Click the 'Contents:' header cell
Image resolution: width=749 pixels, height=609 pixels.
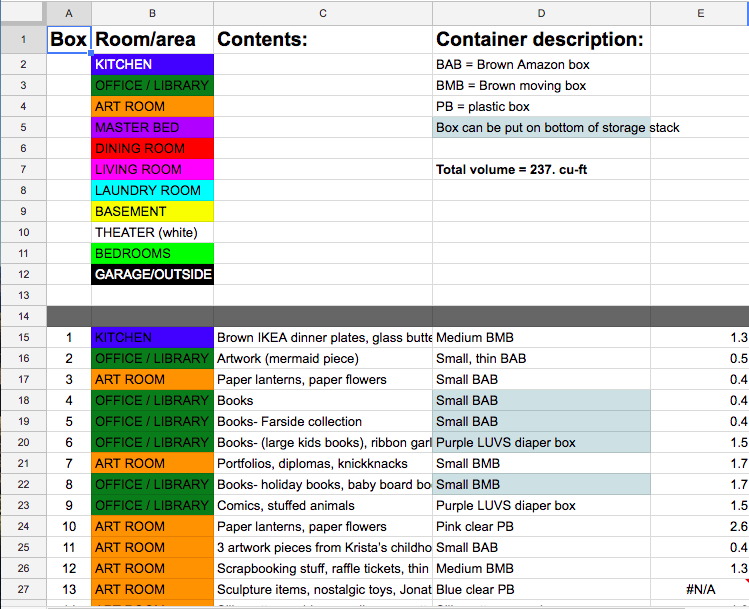323,39
